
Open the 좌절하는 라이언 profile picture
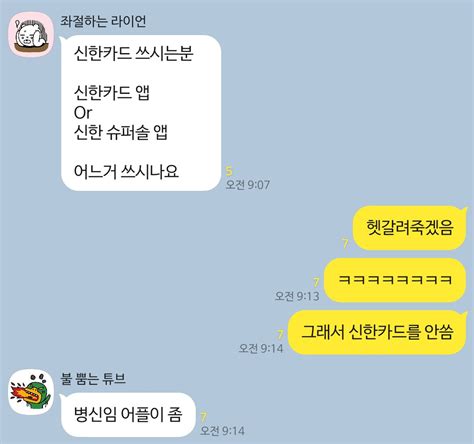pos(31,34)
